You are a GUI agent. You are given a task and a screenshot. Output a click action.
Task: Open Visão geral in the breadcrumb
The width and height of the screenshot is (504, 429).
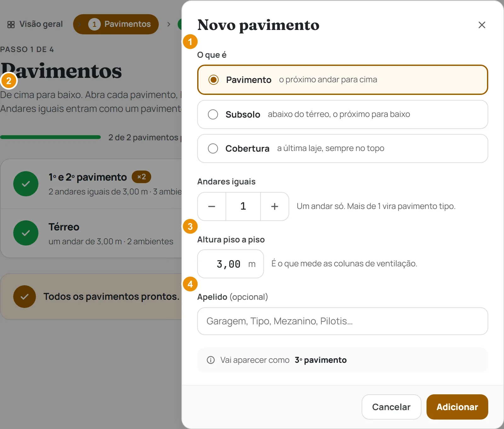(x=35, y=24)
